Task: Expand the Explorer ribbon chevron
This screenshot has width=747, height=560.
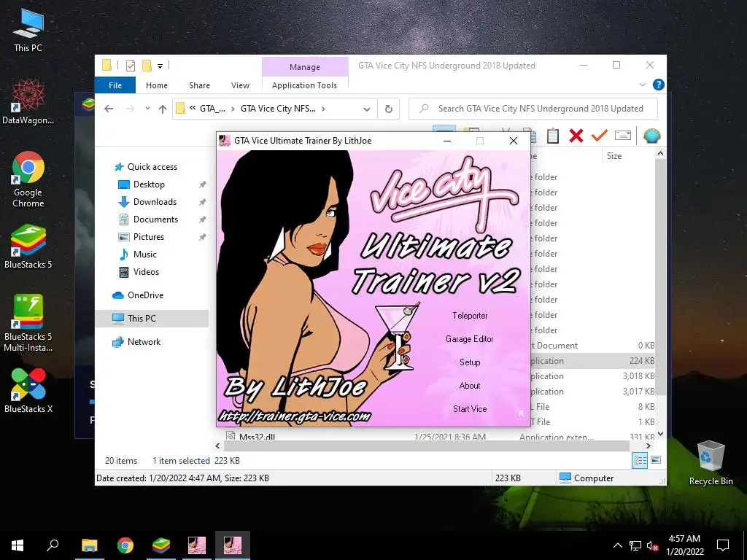Action: click(642, 85)
